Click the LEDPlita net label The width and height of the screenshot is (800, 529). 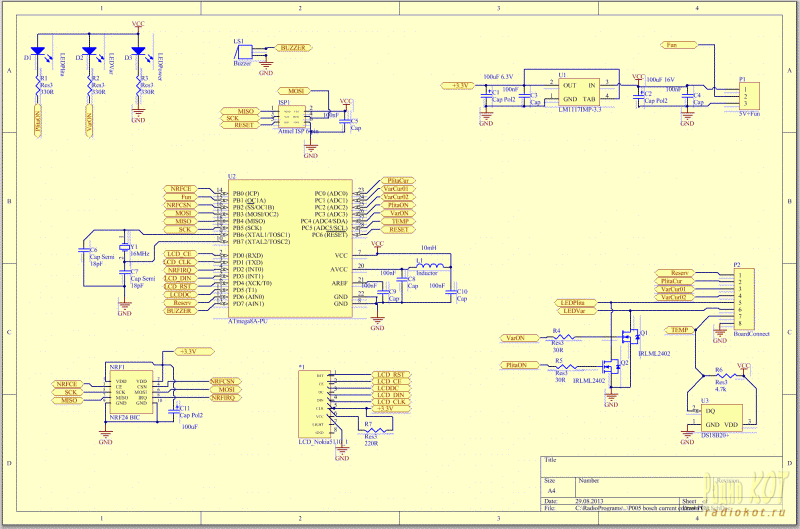coord(576,303)
